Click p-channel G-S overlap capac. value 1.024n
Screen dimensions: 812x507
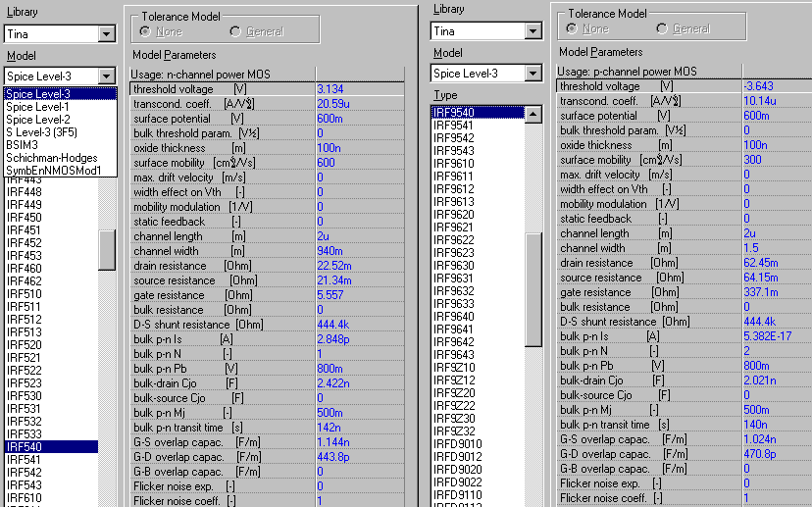760,439
